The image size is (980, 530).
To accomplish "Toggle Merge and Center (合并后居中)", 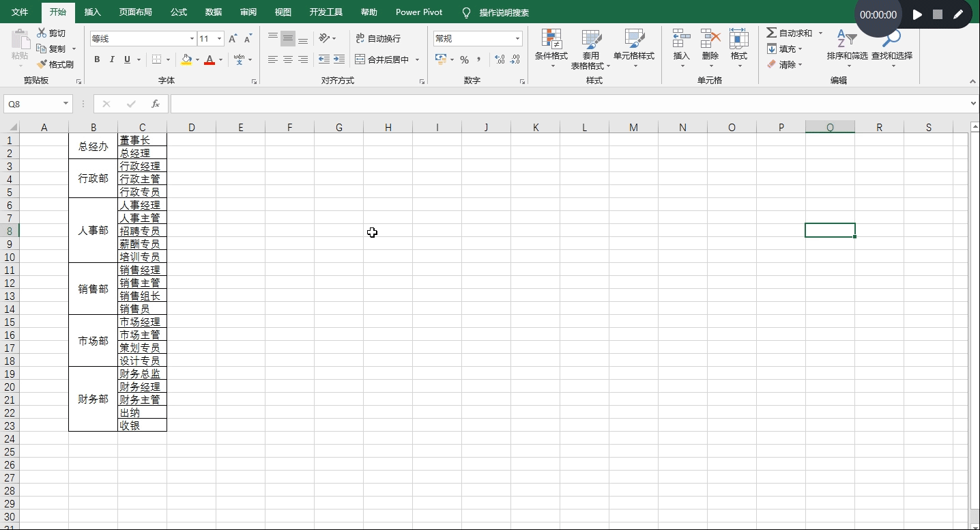I will click(x=382, y=59).
